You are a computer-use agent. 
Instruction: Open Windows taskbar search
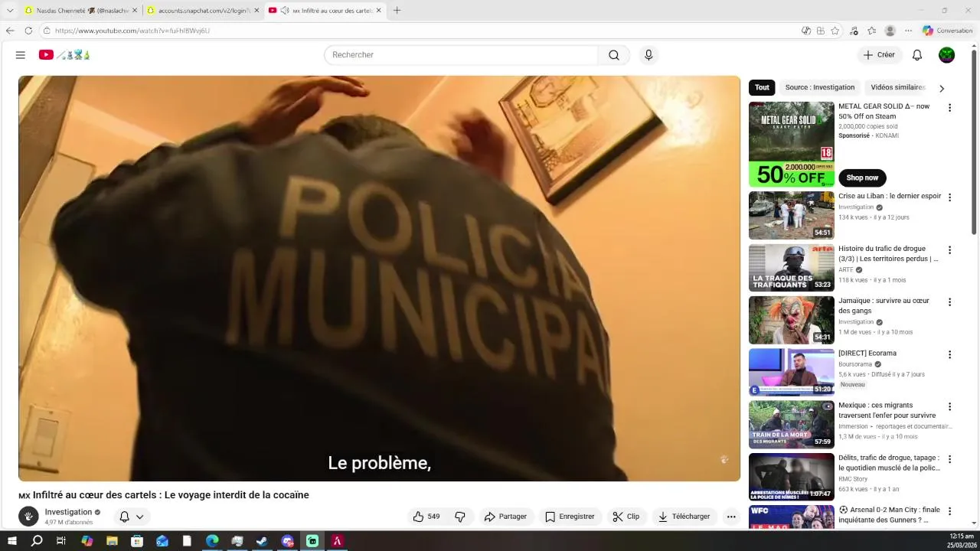click(x=37, y=541)
